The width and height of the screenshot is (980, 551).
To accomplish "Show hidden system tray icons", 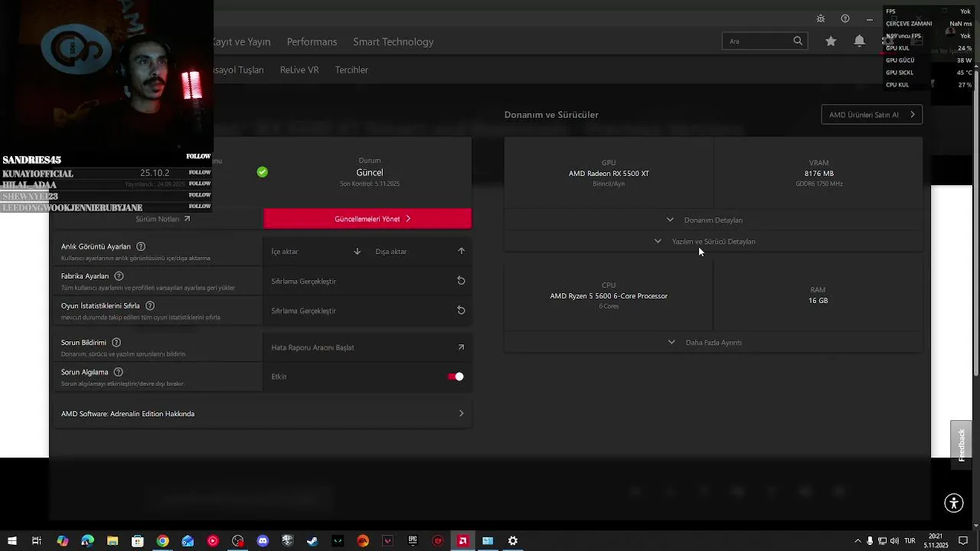I will click(x=857, y=541).
